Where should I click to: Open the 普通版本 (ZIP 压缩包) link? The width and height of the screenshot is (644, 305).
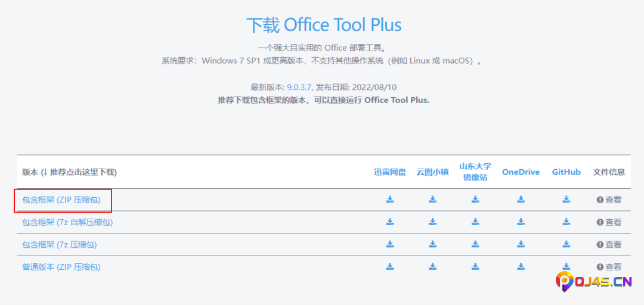[61, 267]
